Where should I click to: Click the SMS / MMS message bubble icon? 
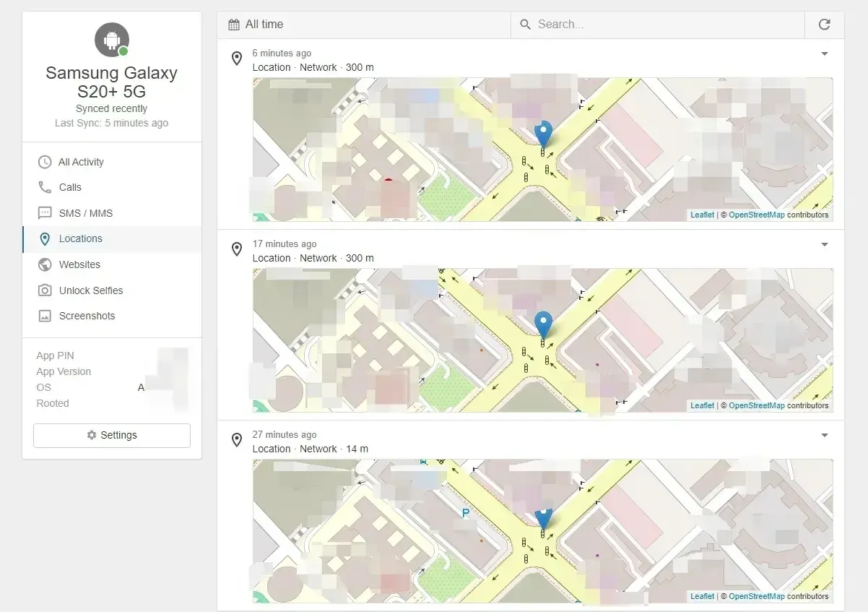(x=45, y=213)
